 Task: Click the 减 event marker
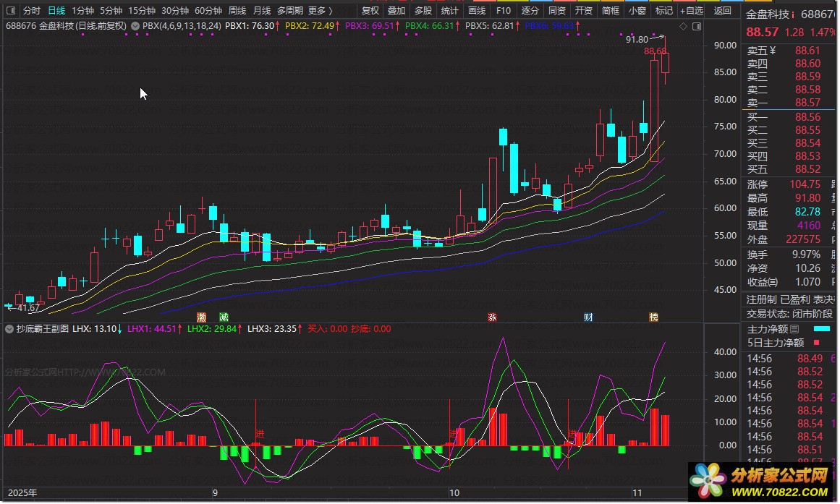click(224, 317)
